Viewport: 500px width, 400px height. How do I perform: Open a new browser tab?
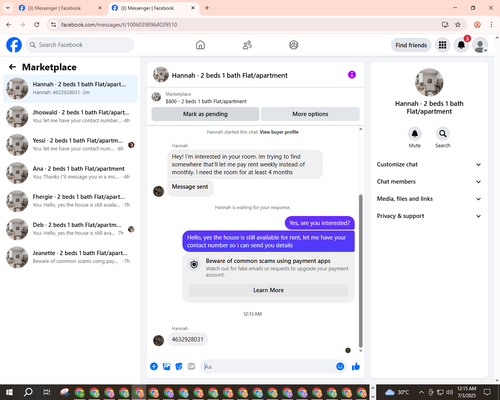pos(207,8)
